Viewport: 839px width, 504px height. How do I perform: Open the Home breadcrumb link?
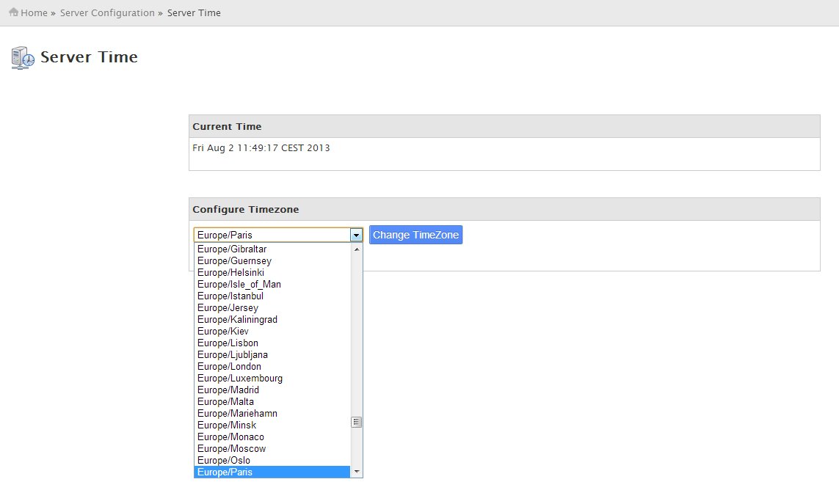[34, 13]
